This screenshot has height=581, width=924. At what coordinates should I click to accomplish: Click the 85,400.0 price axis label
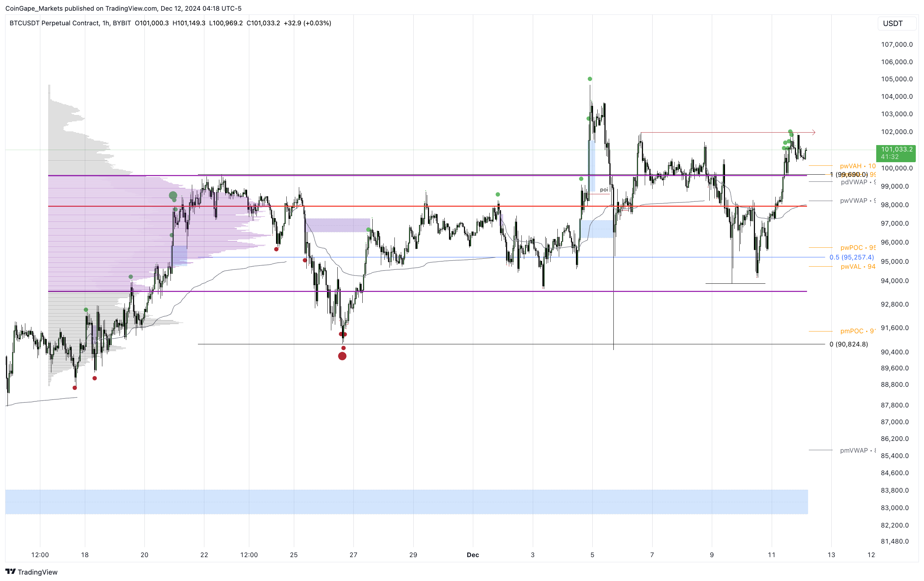(x=895, y=456)
